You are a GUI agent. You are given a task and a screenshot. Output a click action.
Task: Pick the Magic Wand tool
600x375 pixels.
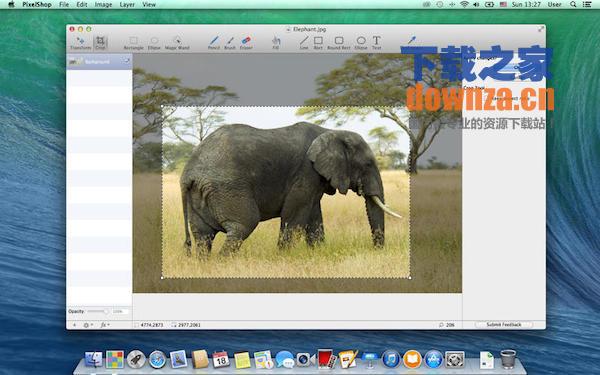(x=177, y=43)
